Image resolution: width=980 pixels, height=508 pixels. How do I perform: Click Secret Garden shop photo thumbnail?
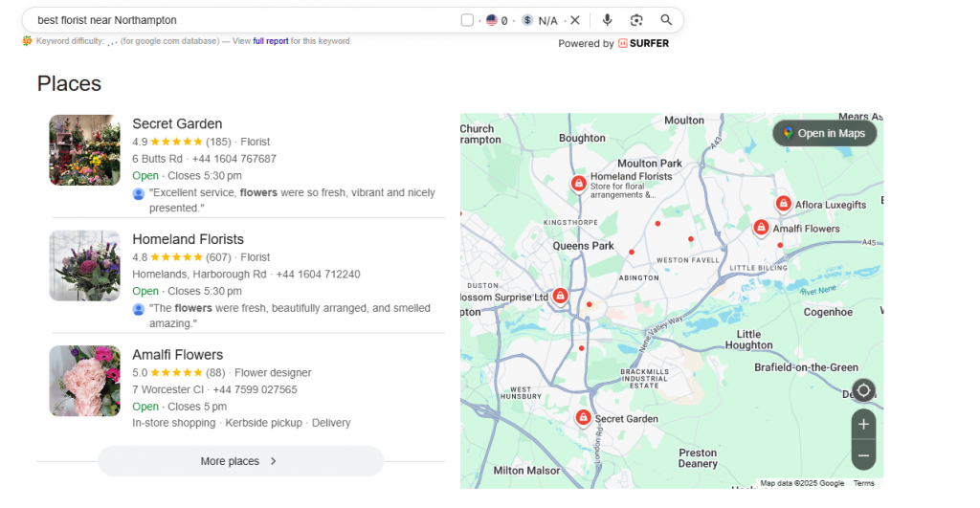pyautogui.click(x=84, y=150)
